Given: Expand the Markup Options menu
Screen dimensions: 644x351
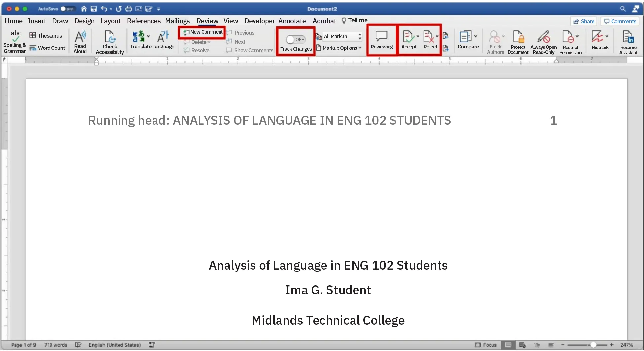Looking at the screenshot, I should pyautogui.click(x=339, y=48).
